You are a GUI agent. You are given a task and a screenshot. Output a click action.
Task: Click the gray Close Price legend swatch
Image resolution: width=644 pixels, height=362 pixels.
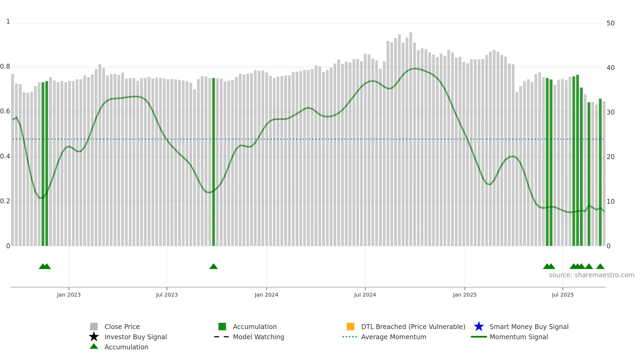94,327
